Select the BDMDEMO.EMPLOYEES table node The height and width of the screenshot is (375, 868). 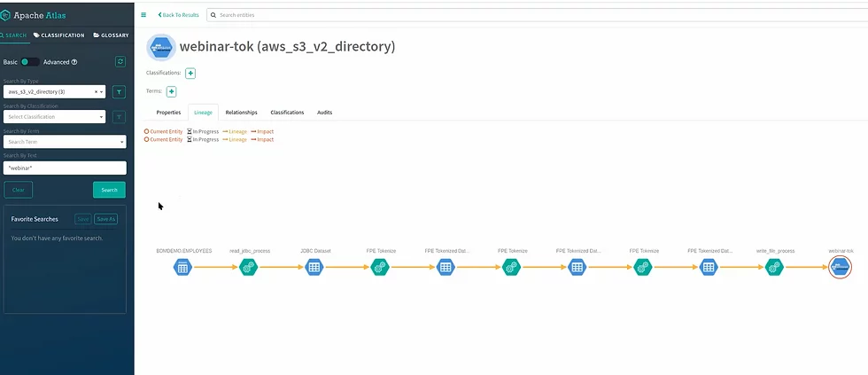182,267
